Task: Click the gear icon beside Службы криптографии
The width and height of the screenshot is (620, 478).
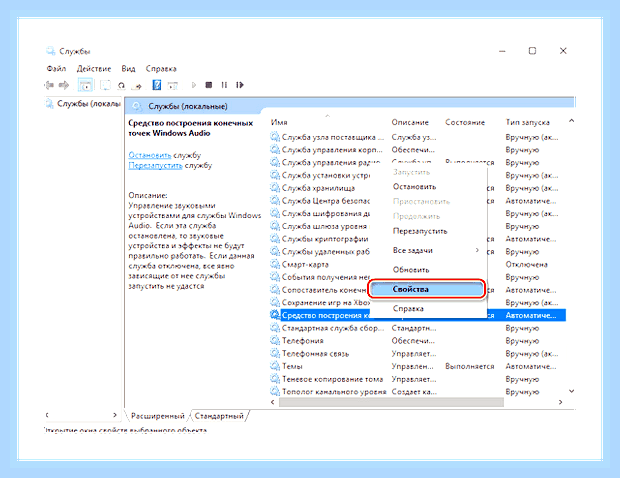Action: pyautogui.click(x=275, y=239)
